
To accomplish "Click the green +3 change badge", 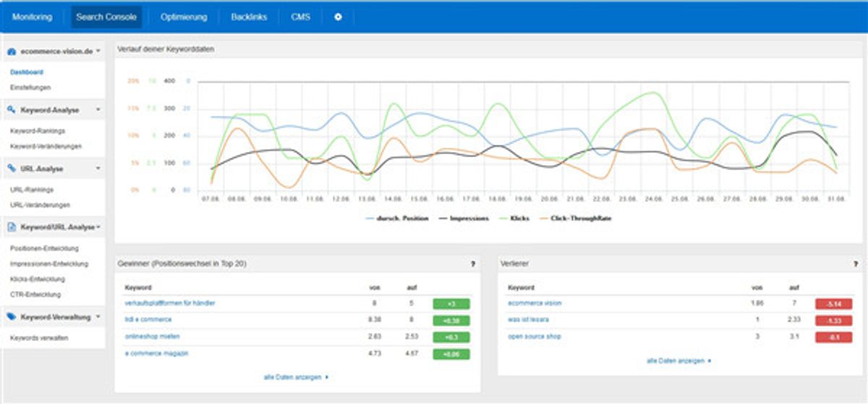I will (451, 303).
